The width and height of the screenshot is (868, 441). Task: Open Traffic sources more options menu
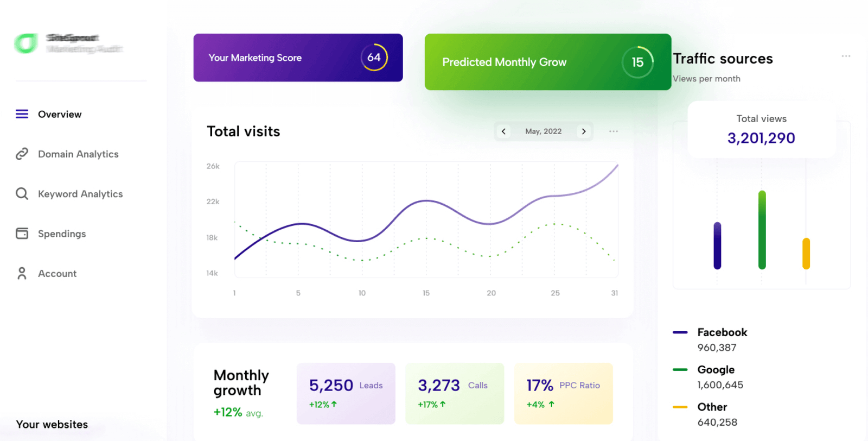pyautogui.click(x=846, y=56)
